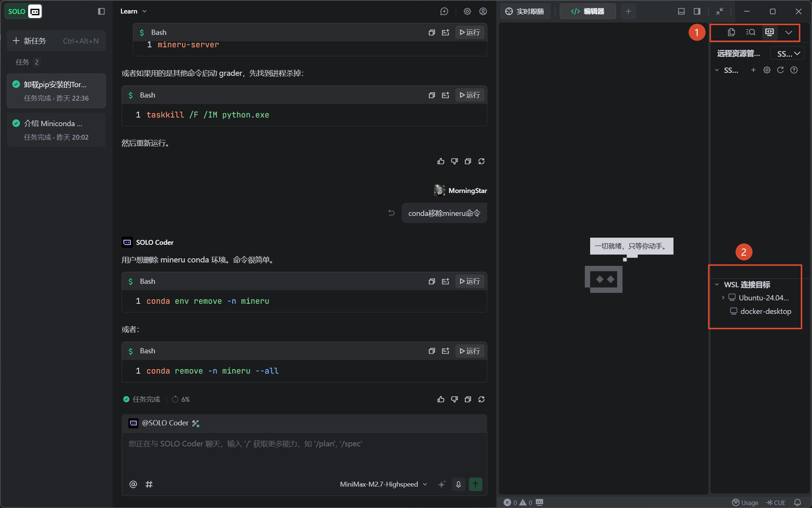Open the search icon in right sidebar
This screenshot has width=812, height=508.
750,32
